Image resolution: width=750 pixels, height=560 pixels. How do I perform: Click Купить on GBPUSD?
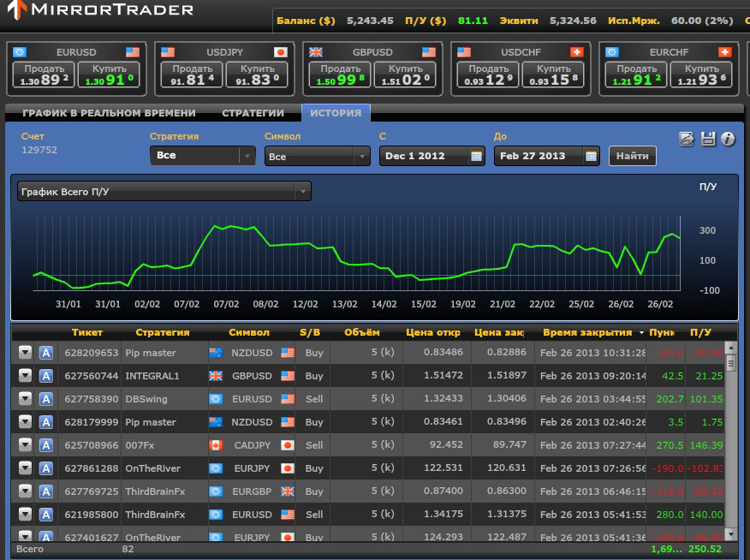click(x=406, y=74)
